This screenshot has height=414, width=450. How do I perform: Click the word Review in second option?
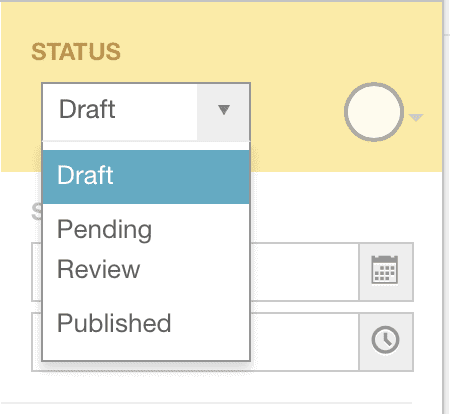click(99, 269)
